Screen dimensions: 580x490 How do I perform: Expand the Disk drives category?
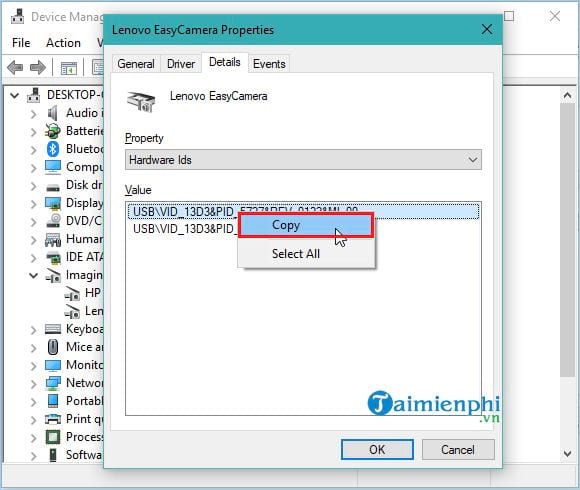[33, 186]
